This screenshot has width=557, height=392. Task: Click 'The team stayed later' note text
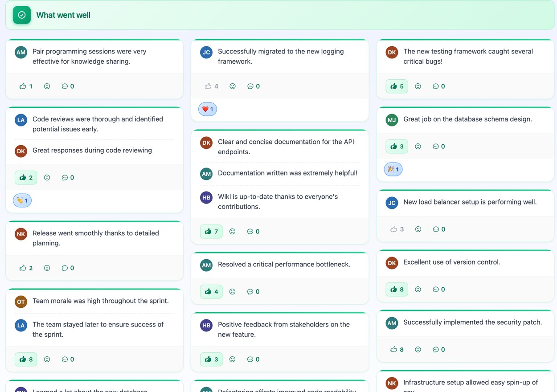98,330
